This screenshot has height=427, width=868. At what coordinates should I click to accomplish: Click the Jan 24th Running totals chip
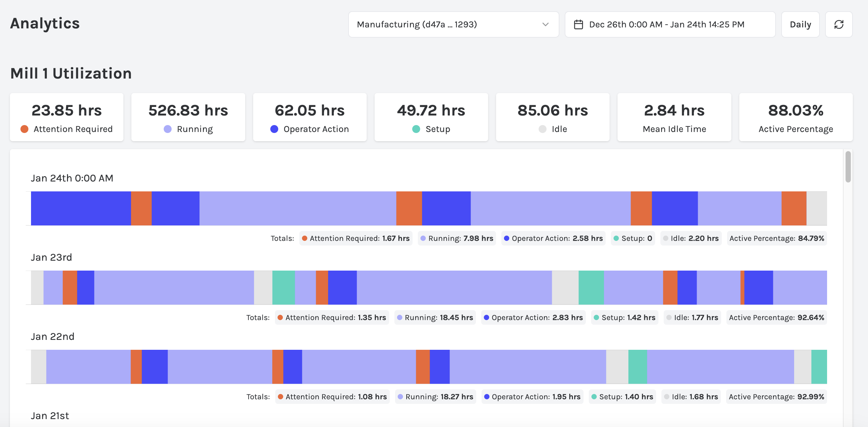(x=456, y=238)
